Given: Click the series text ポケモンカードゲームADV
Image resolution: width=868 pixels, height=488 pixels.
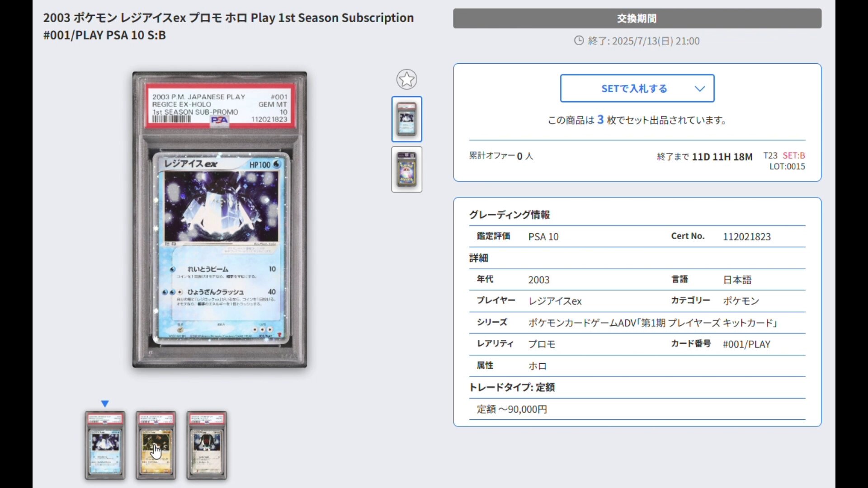Looking at the screenshot, I should 653,323.
